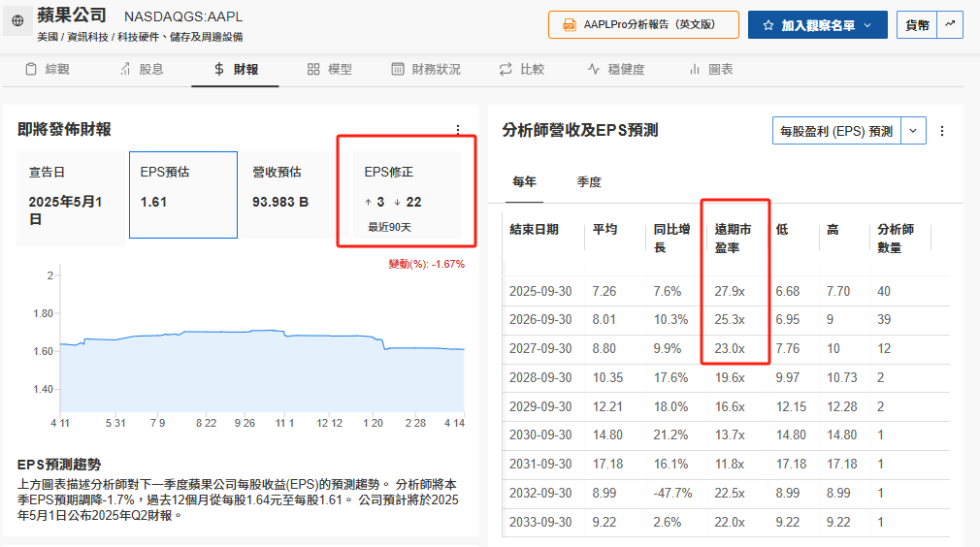Open the 財務狀況 tab
The height and width of the screenshot is (547, 980).
tap(426, 69)
